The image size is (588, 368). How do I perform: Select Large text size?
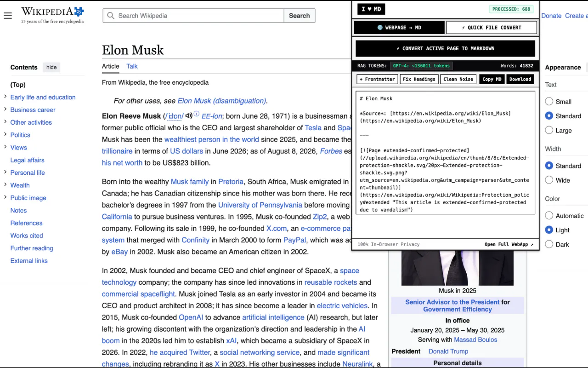pos(549,130)
